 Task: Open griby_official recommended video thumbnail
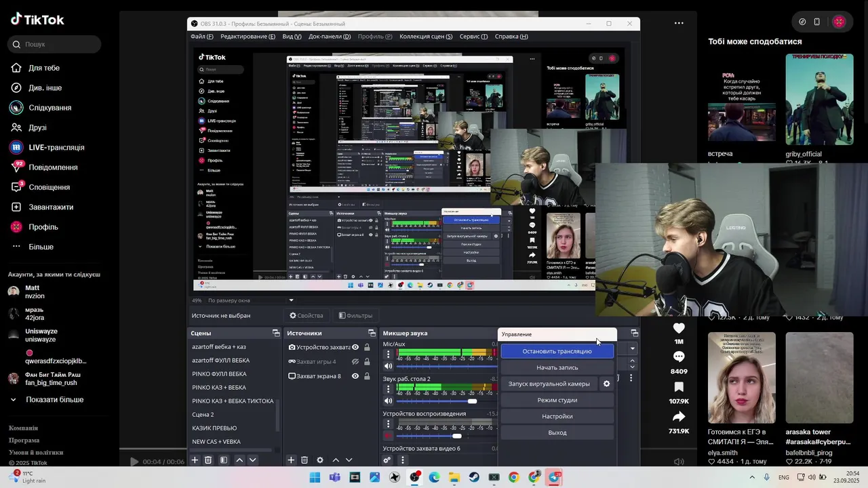(x=819, y=100)
